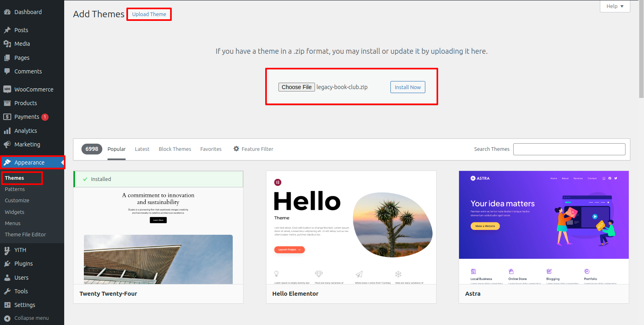644x325 pixels.
Task: Click the Astra theme title
Action: coord(473,294)
